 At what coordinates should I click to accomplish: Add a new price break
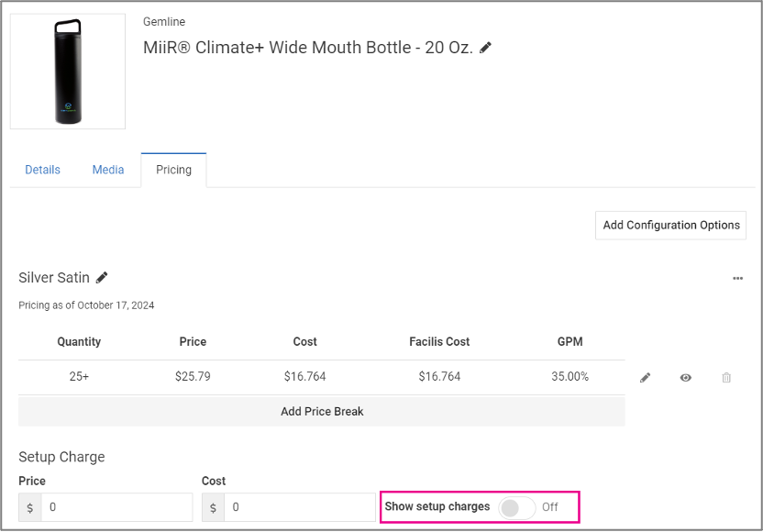[322, 411]
